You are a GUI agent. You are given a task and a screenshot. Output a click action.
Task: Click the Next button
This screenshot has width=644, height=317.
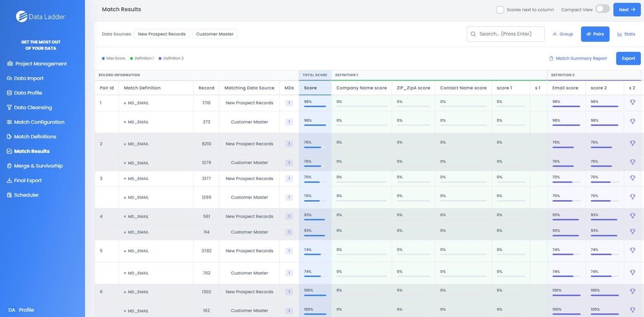pos(627,10)
